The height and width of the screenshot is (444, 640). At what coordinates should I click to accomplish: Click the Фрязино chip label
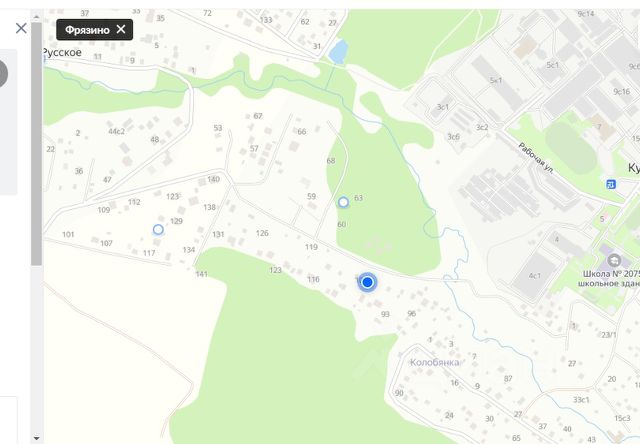coord(87,30)
